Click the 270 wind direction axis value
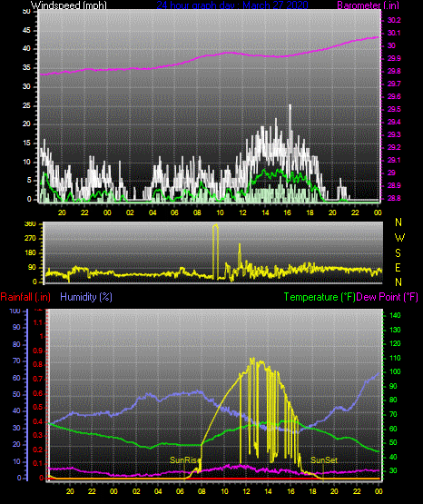The image size is (423, 504). pos(30,239)
